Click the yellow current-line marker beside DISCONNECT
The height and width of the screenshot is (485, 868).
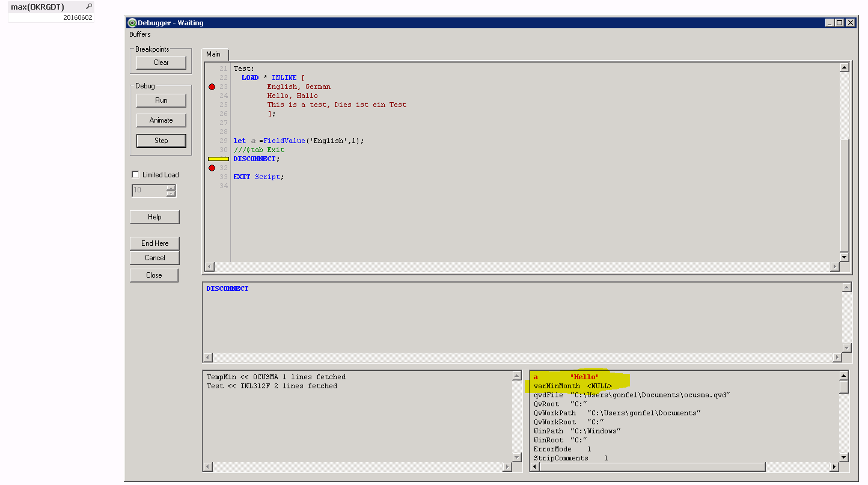coord(218,159)
